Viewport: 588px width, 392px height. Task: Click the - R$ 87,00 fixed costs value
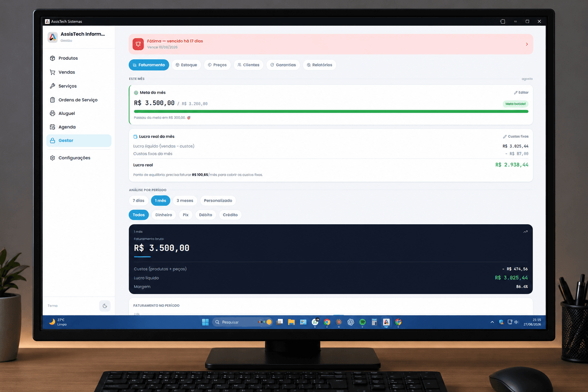517,154
